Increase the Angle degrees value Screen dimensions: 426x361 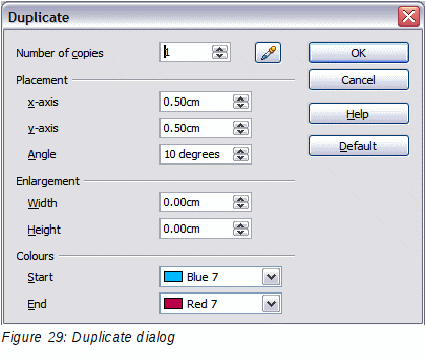tap(241, 151)
